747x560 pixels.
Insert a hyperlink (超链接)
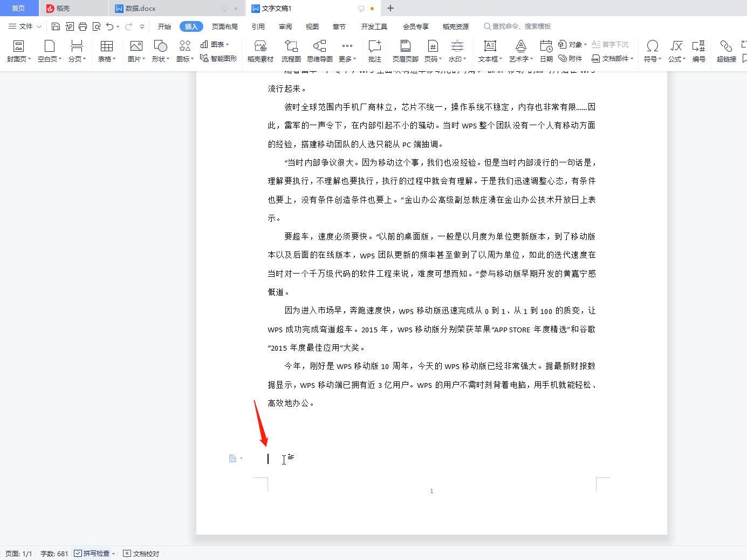(726, 51)
